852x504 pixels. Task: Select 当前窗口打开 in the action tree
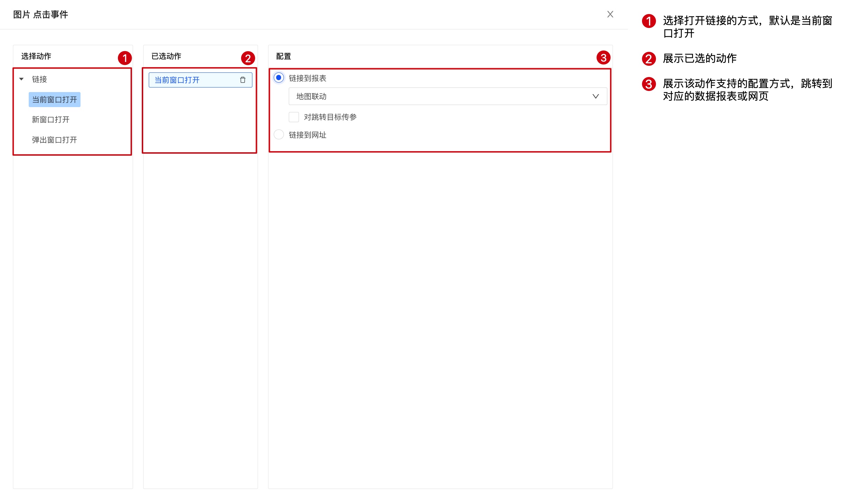(x=55, y=99)
